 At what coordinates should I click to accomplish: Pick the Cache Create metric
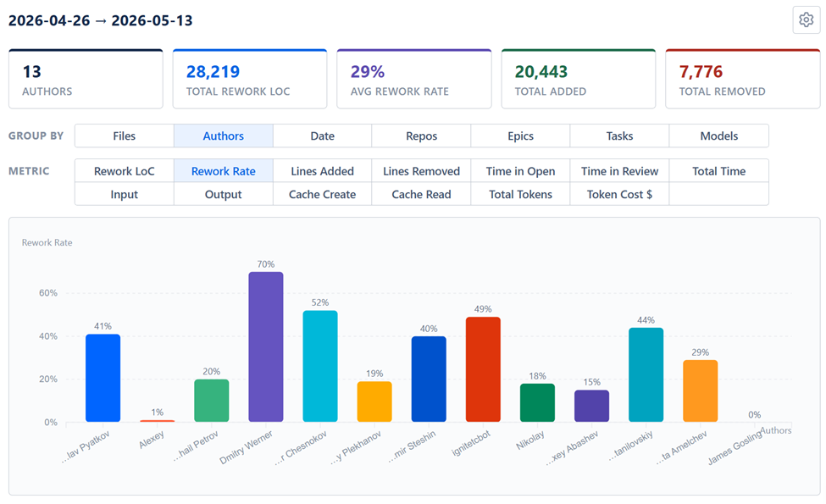click(x=323, y=194)
